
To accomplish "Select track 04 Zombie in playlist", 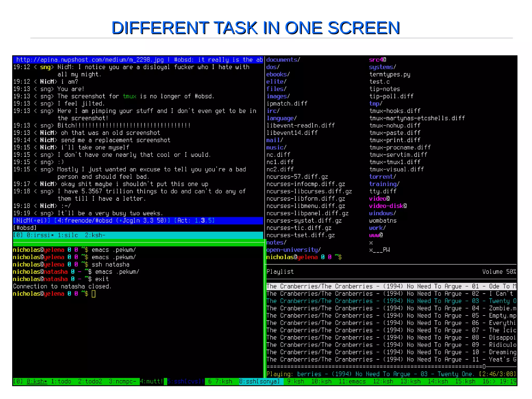I will coord(391,308).
